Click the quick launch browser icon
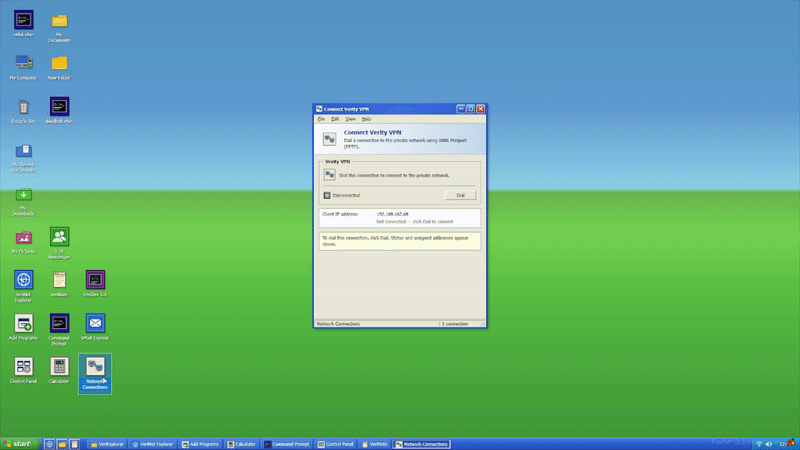 [x=49, y=444]
